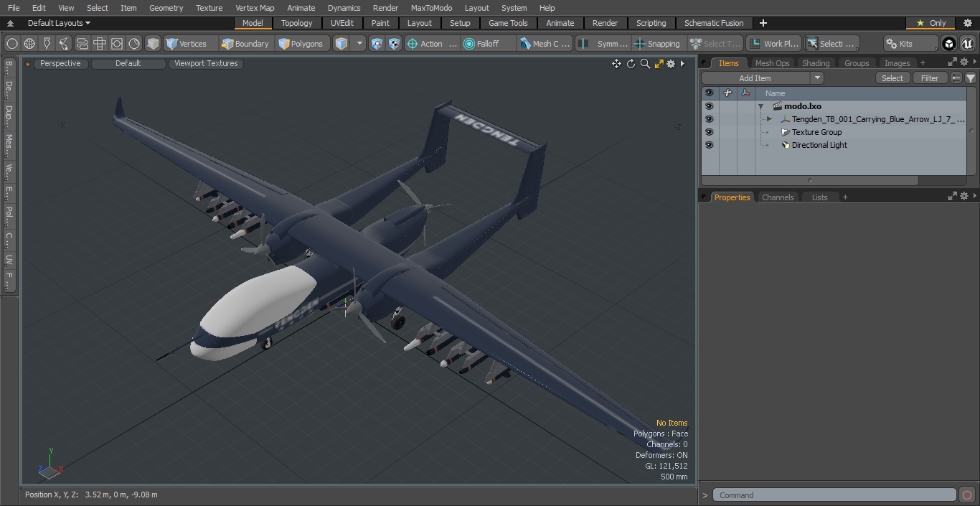Click the grey cube icon before Vertices
This screenshot has height=506, width=980.
(153, 44)
